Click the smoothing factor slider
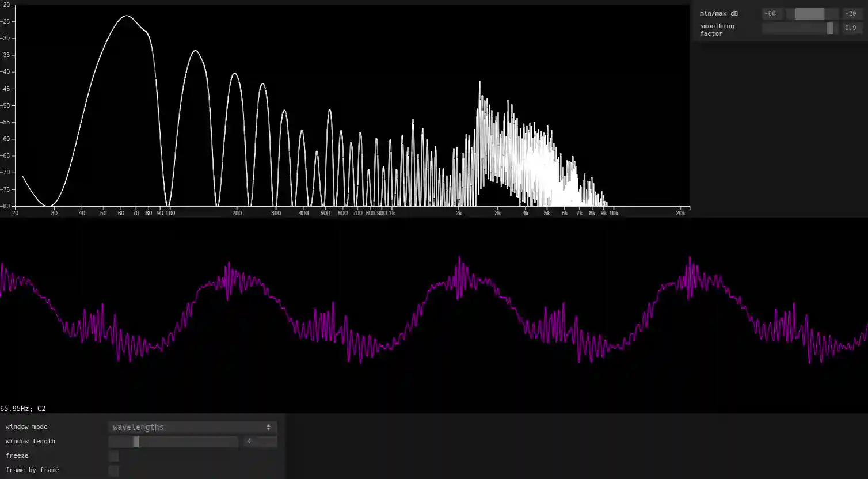 801,28
